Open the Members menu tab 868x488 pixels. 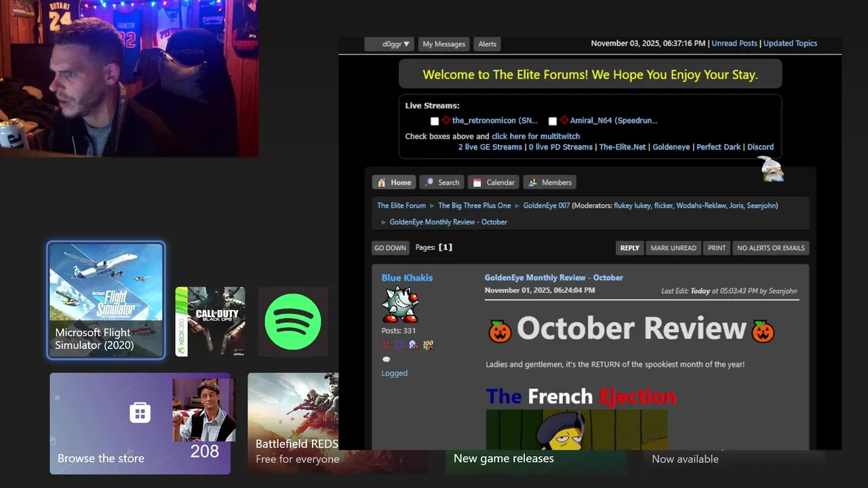(550, 182)
